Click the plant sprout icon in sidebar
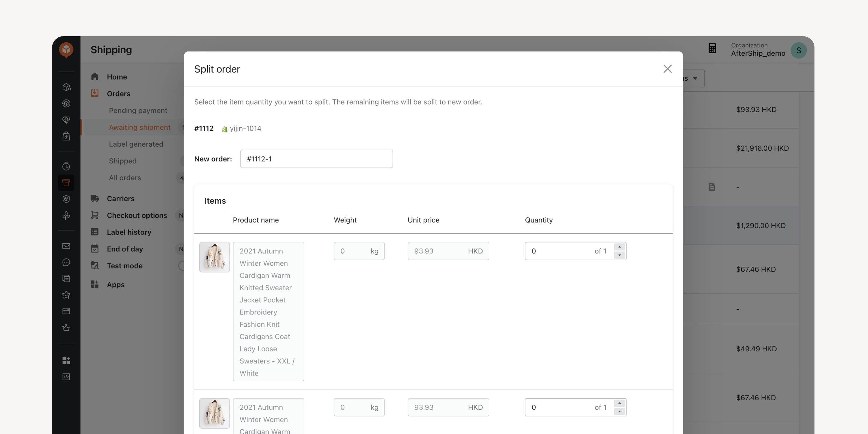 point(66,215)
